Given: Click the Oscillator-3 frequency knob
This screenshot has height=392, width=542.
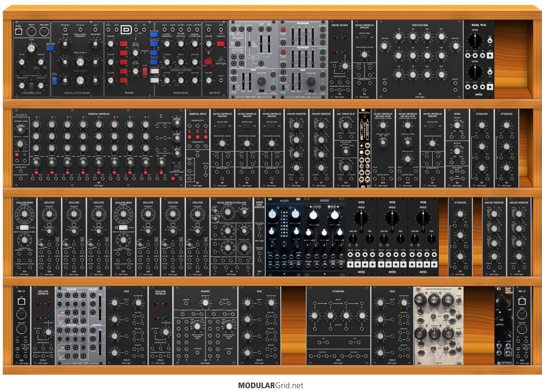Looking at the screenshot, I should click(80, 80).
